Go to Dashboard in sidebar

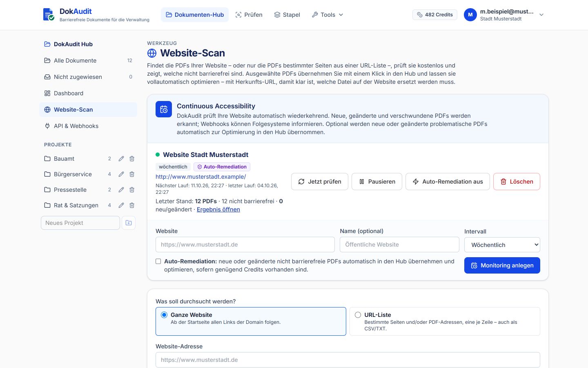pyautogui.click(x=88, y=93)
